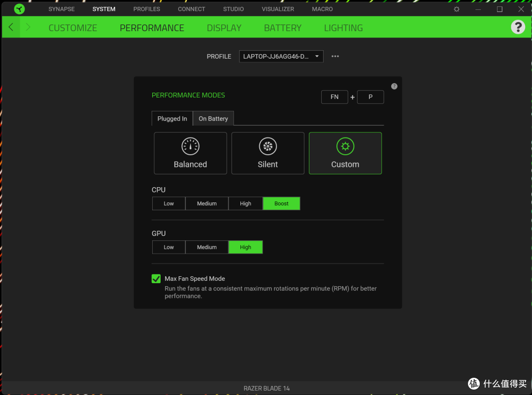This screenshot has height=395, width=532.
Task: Set GPU to High
Action: 245,247
